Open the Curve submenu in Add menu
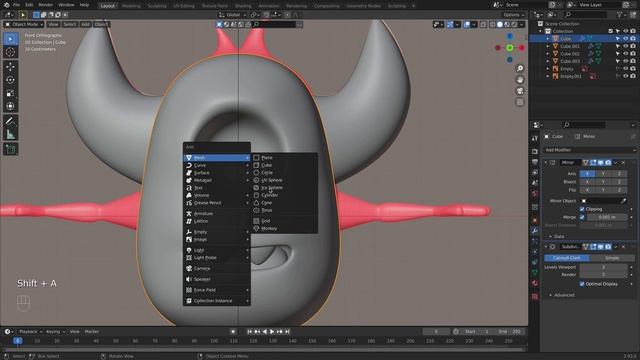The height and width of the screenshot is (360, 640). tap(217, 165)
